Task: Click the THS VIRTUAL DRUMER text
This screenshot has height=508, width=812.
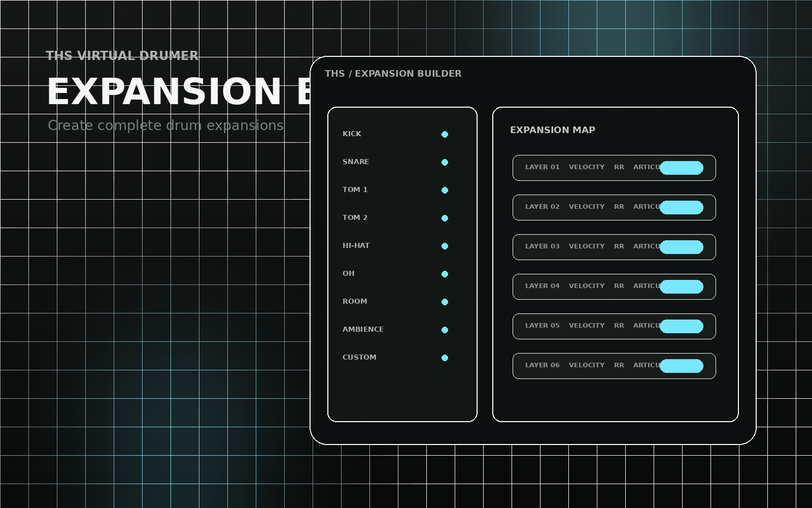Action: pyautogui.click(x=122, y=56)
